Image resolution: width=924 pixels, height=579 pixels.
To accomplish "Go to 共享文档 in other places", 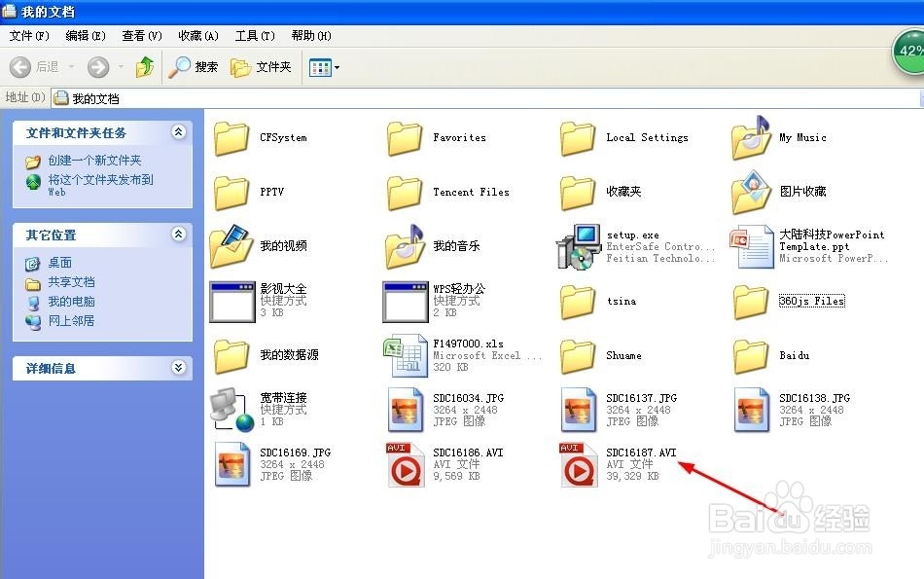I will pos(71,282).
